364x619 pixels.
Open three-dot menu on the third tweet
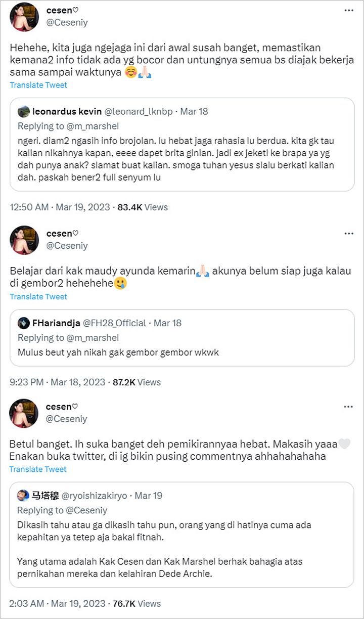pos(348,407)
